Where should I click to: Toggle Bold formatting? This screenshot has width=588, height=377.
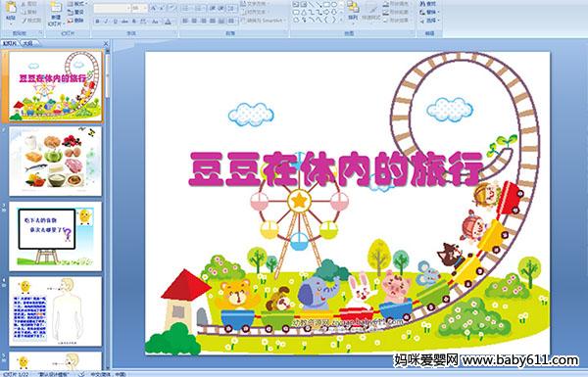97,22
